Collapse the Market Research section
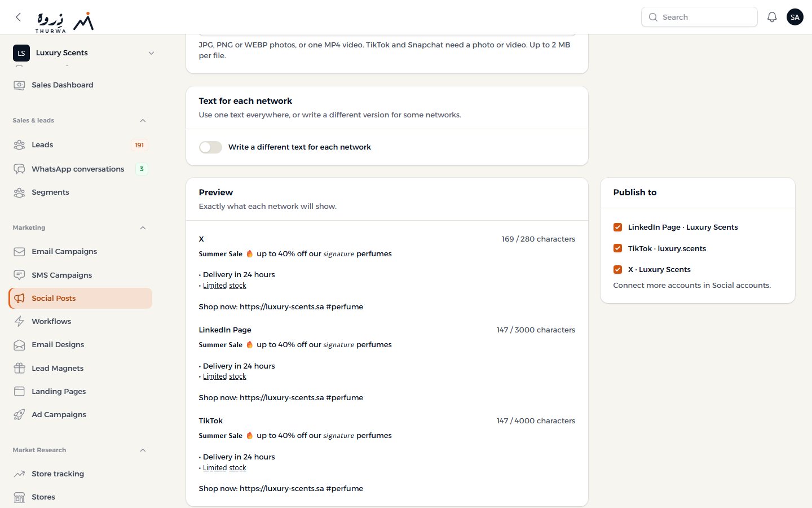The image size is (812, 508). (x=143, y=450)
